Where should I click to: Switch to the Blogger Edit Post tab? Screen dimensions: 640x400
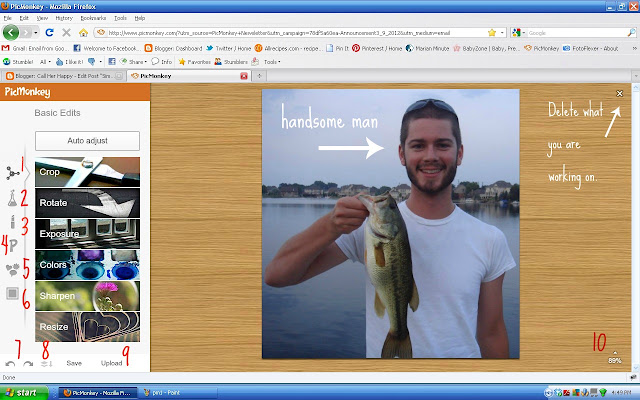pyautogui.click(x=63, y=76)
